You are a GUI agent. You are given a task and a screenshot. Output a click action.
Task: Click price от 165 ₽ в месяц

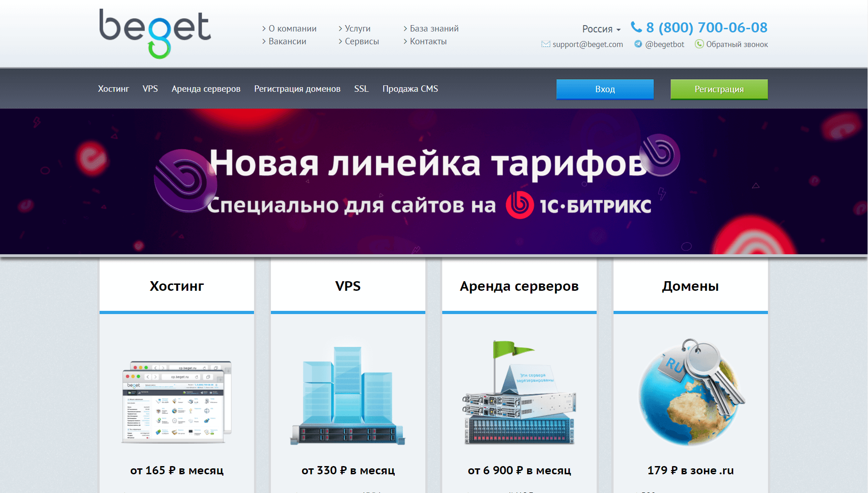click(177, 470)
